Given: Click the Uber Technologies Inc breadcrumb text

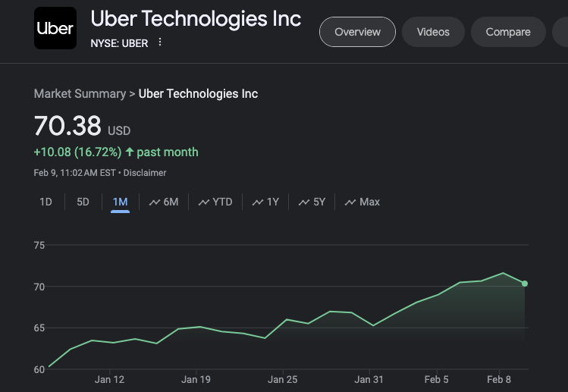Looking at the screenshot, I should 198,94.
